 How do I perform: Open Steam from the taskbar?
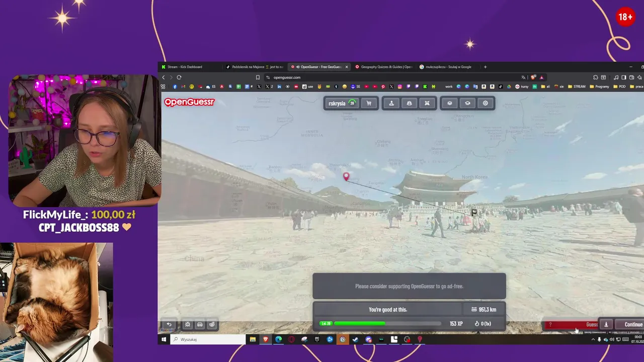pyautogui.click(x=355, y=339)
